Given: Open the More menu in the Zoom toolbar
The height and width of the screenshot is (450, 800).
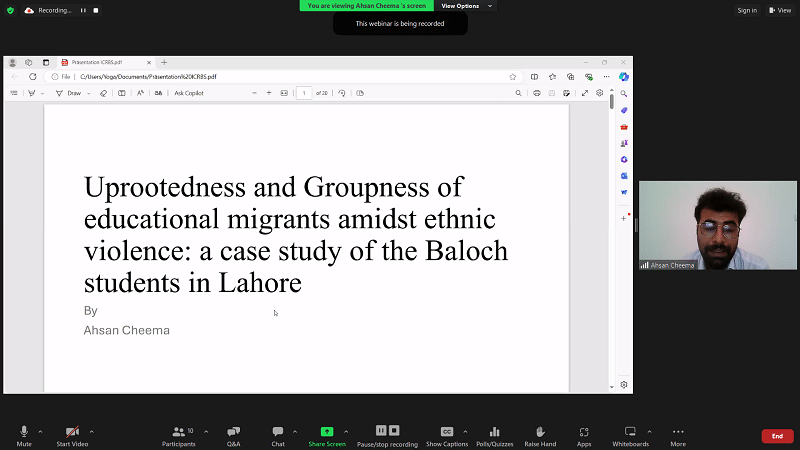Looking at the screenshot, I should 678,432.
